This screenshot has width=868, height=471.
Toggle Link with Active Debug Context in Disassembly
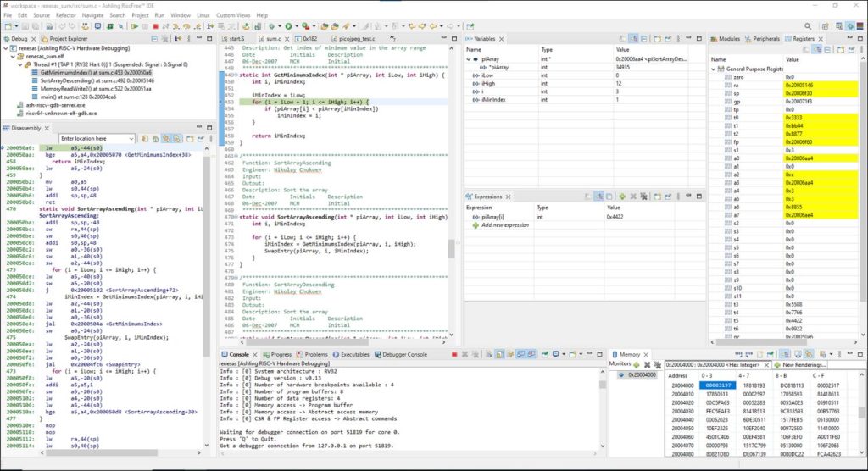coord(166,138)
